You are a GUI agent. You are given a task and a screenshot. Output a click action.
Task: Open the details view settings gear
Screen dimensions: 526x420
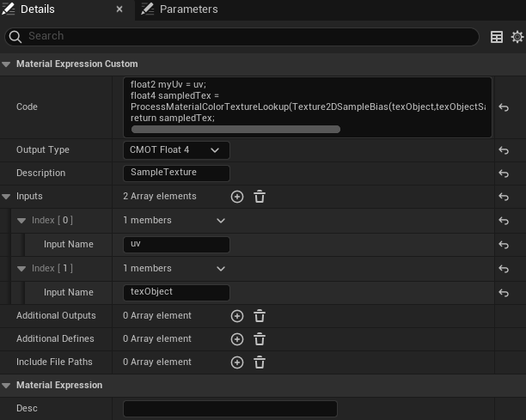click(x=517, y=37)
